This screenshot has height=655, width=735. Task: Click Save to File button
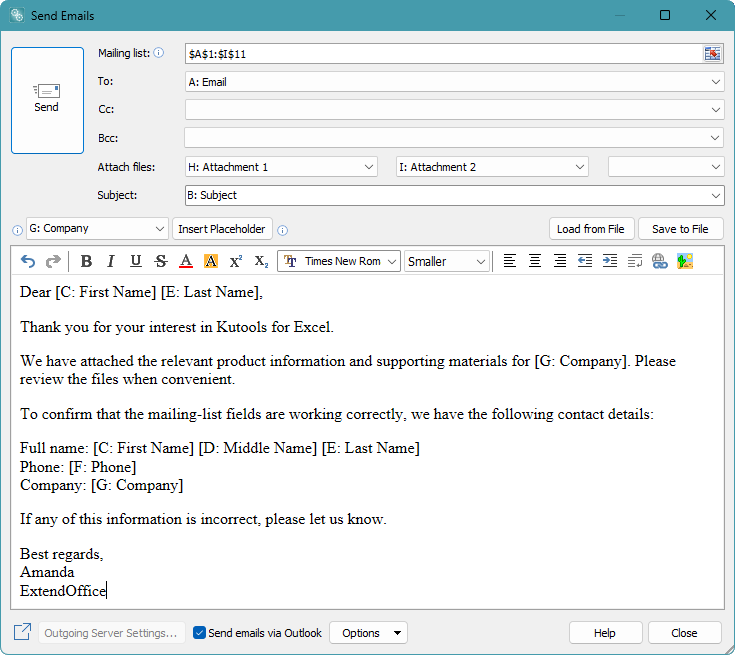pyautogui.click(x=681, y=229)
